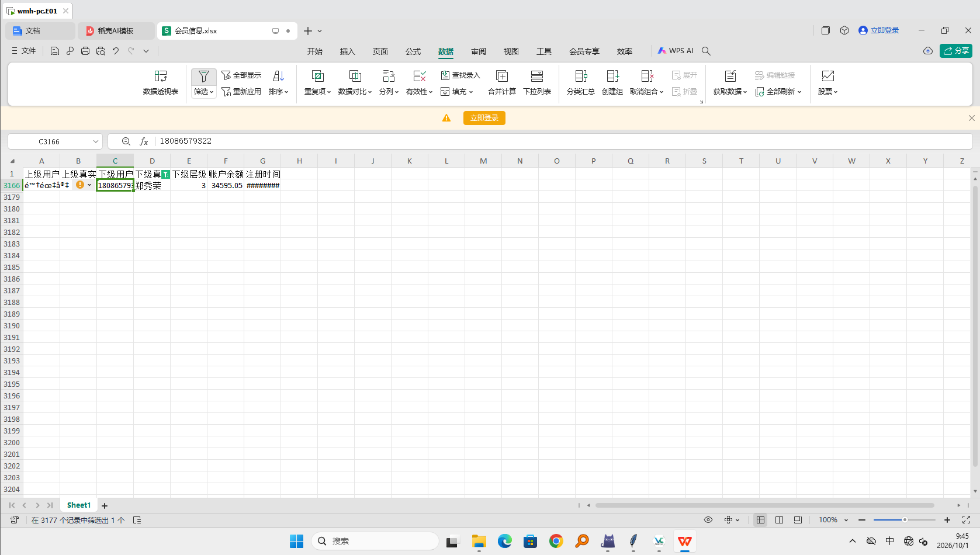This screenshot has width=980, height=555.
Task: Click the 查找录入 lookup entry tool
Action: coord(460,75)
